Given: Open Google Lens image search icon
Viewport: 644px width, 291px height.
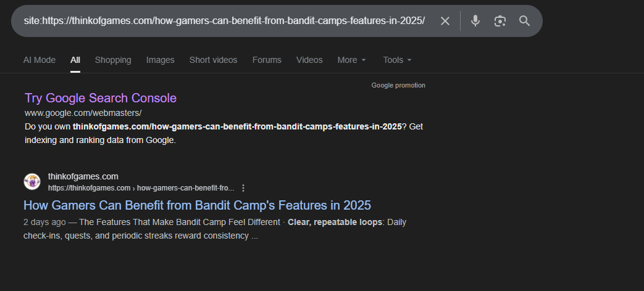Looking at the screenshot, I should click(500, 21).
